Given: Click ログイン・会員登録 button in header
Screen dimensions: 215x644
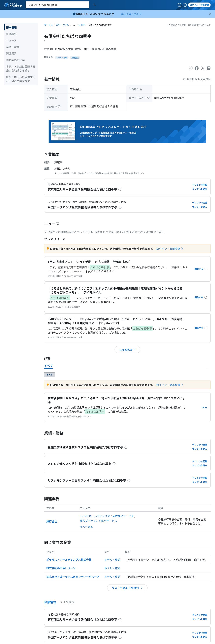Looking at the screenshot, I should coord(199,5).
